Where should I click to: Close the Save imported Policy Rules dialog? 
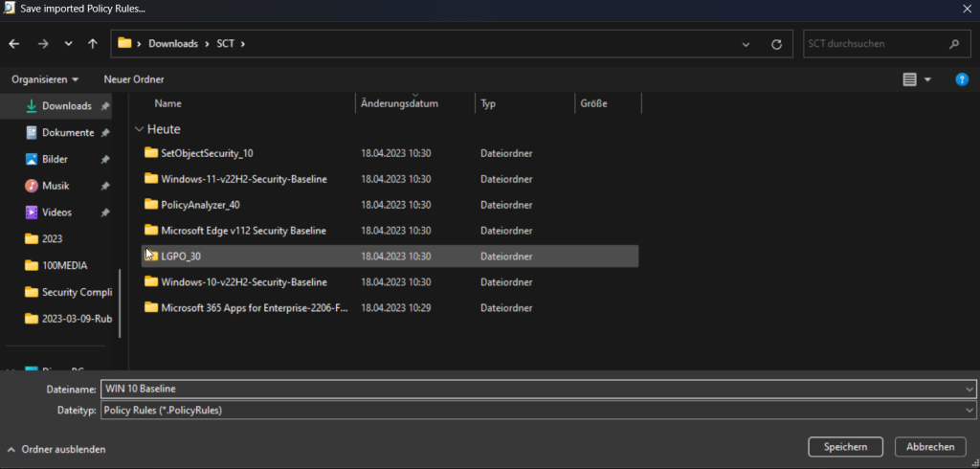967,10
